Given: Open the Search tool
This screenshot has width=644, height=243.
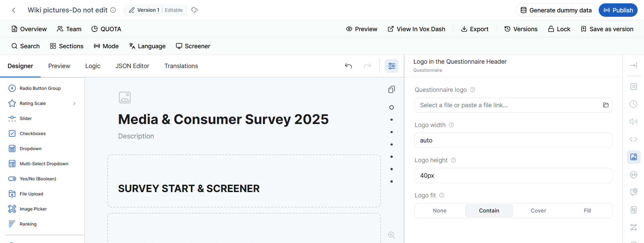Looking at the screenshot, I should (25, 46).
